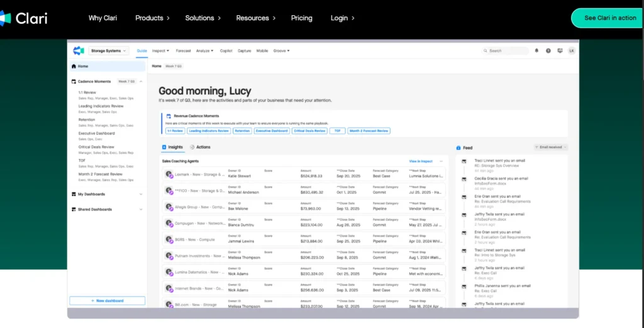Switch to the Insights tab
Viewport: 644px width, 328px height.
[x=172, y=147]
